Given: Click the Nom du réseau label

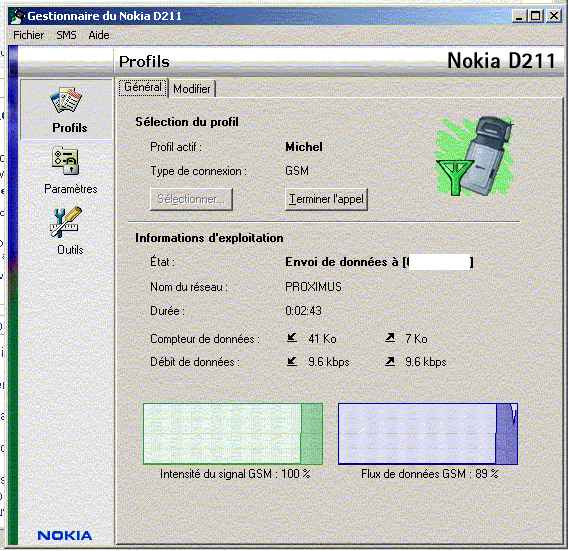Looking at the screenshot, I should tap(189, 287).
